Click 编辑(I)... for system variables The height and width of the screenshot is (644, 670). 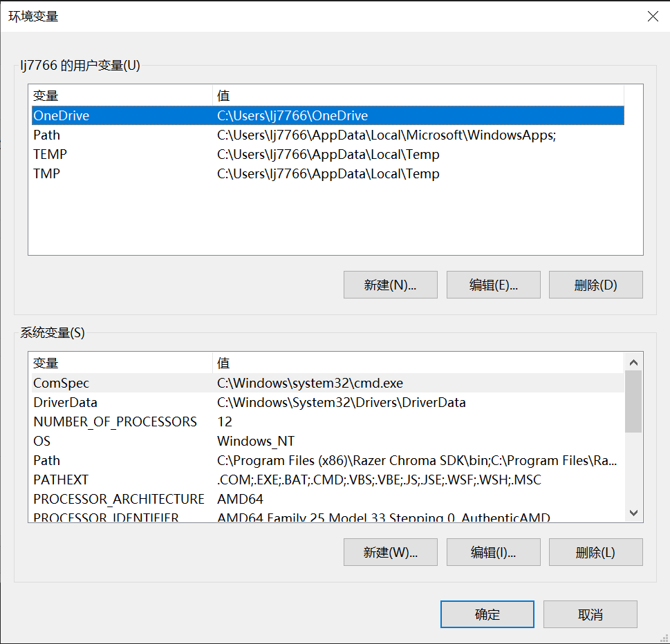point(494,553)
